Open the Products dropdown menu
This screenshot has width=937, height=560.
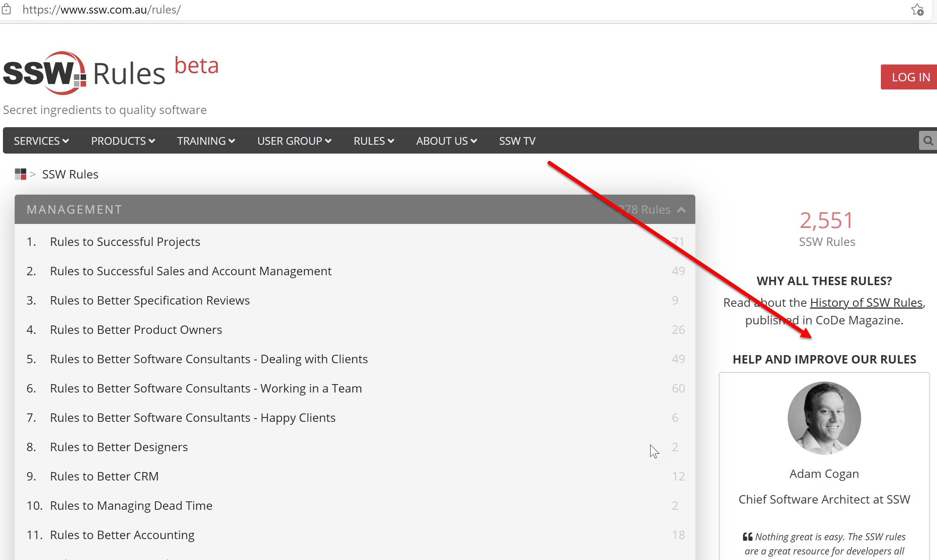[x=123, y=141]
